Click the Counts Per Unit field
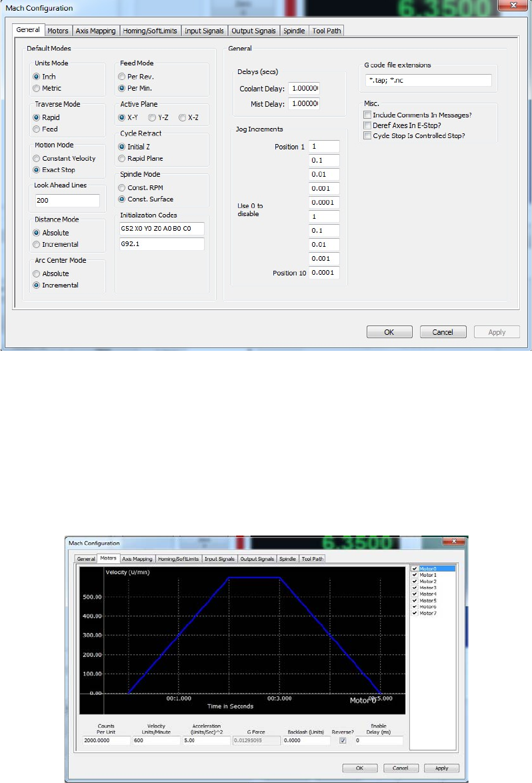Viewport: 532px width, 783px height. pos(106,740)
